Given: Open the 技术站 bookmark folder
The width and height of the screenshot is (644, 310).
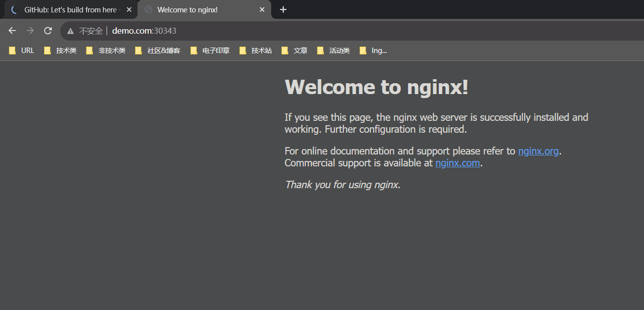Looking at the screenshot, I should click(256, 51).
